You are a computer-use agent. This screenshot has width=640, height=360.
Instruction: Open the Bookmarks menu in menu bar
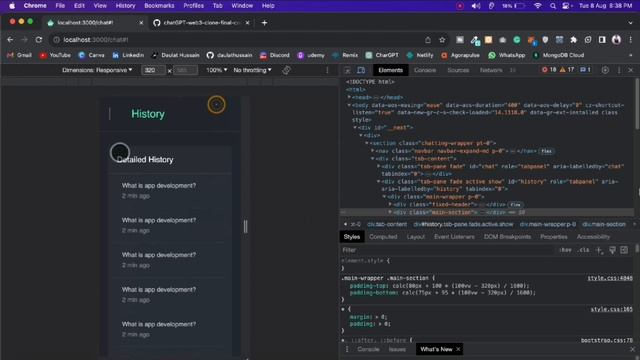pyautogui.click(x=159, y=6)
